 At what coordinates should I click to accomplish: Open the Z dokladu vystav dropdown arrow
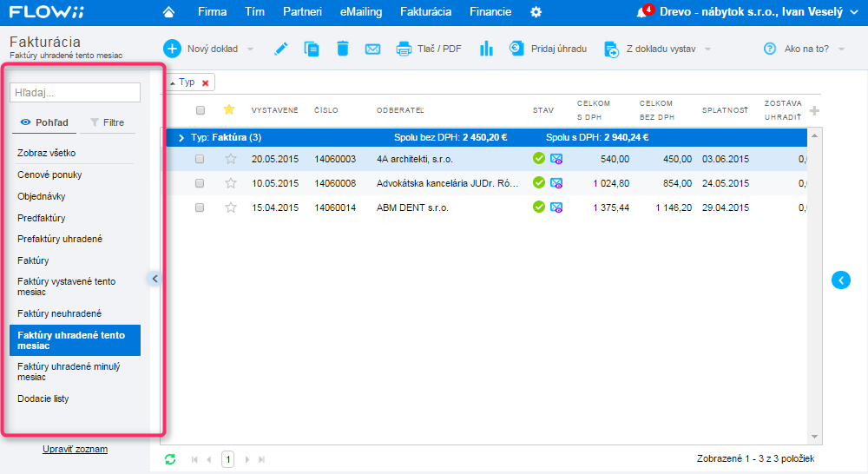pyautogui.click(x=707, y=49)
